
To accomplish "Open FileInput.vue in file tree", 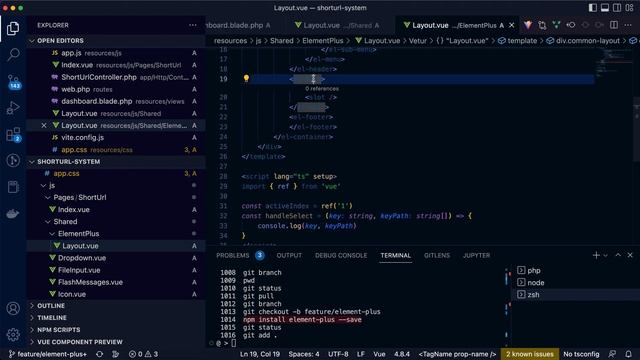I will click(x=79, y=270).
